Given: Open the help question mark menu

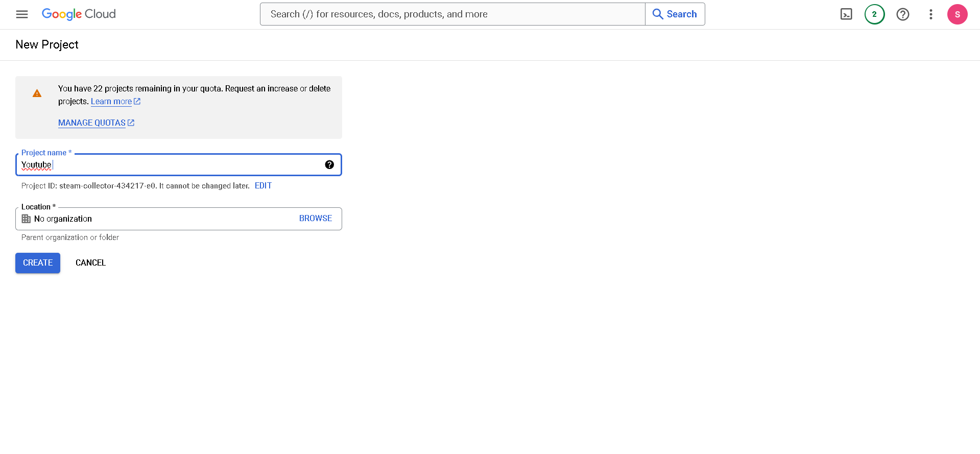Looking at the screenshot, I should [x=902, y=14].
